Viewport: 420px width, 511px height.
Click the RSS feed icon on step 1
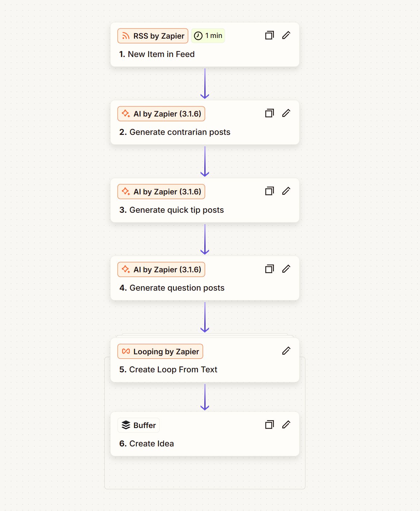126,36
